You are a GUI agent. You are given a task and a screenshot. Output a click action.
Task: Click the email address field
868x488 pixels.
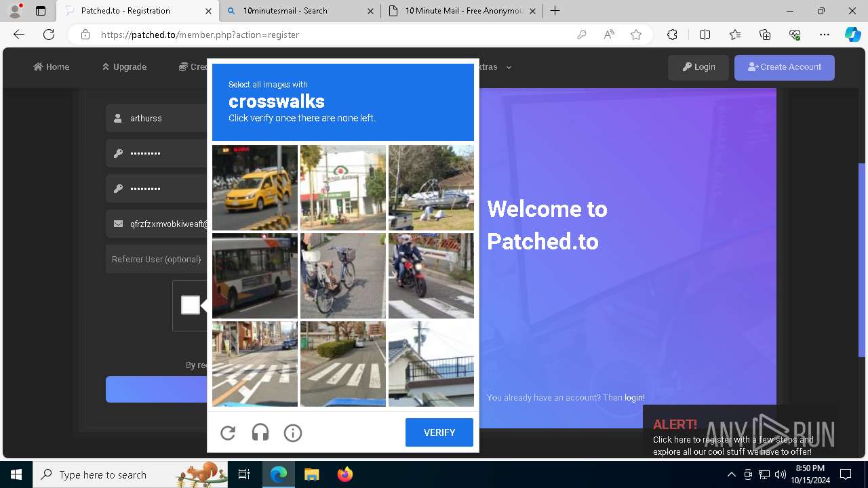point(157,224)
